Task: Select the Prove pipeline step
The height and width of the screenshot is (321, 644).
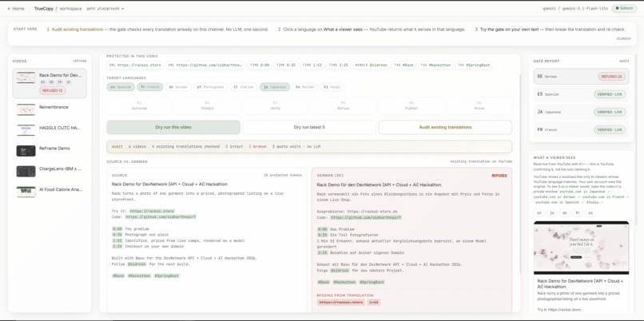Action: 479,106
